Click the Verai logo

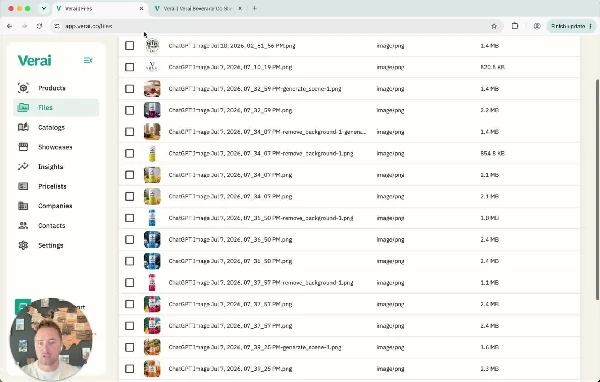point(34,60)
